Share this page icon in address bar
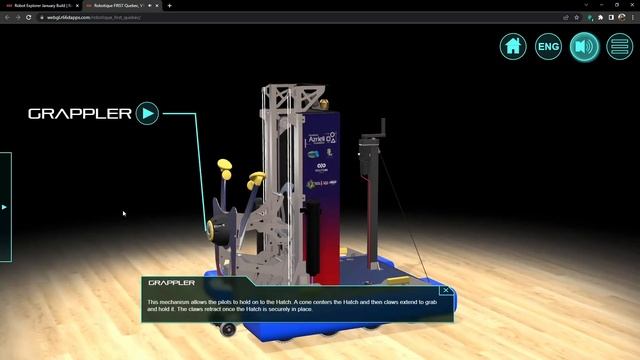Viewport: 640px width, 360px height. 566,18
